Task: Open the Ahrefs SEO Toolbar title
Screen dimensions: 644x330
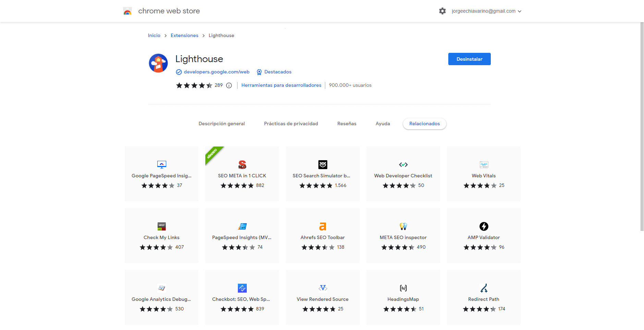Action: 323,238
